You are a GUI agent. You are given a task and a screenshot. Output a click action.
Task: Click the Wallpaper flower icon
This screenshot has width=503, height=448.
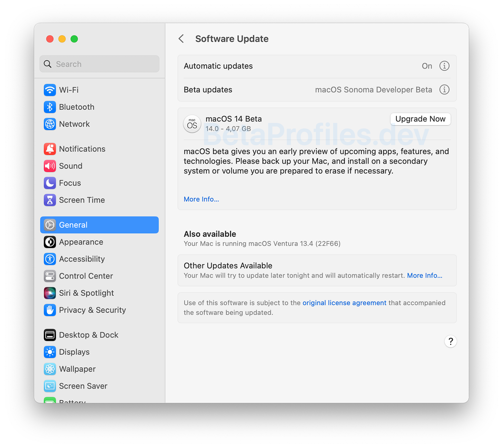tap(50, 369)
